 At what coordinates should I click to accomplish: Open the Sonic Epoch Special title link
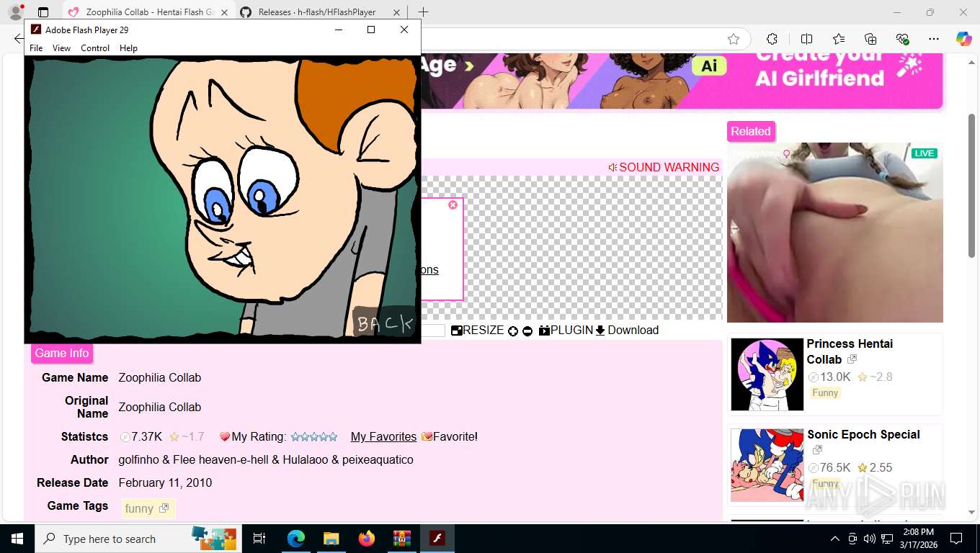(x=863, y=434)
